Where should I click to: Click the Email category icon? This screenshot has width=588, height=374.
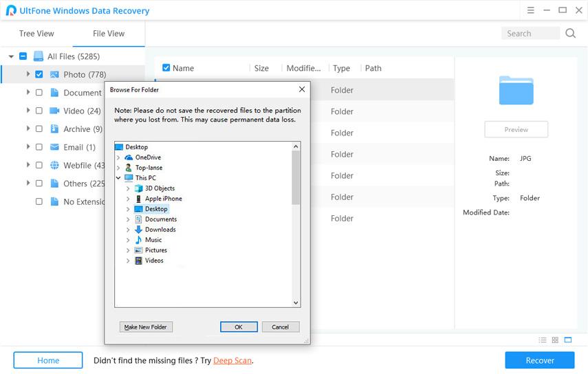point(54,147)
